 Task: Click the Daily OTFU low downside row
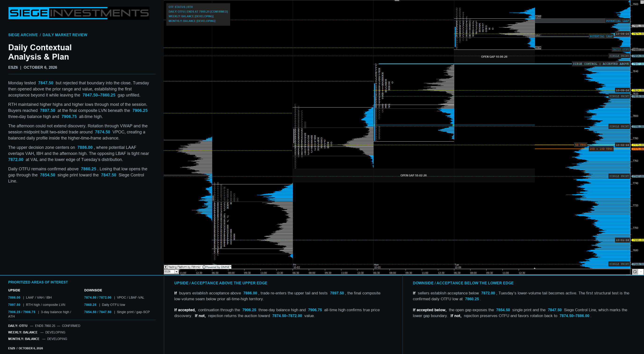pyautogui.click(x=105, y=305)
